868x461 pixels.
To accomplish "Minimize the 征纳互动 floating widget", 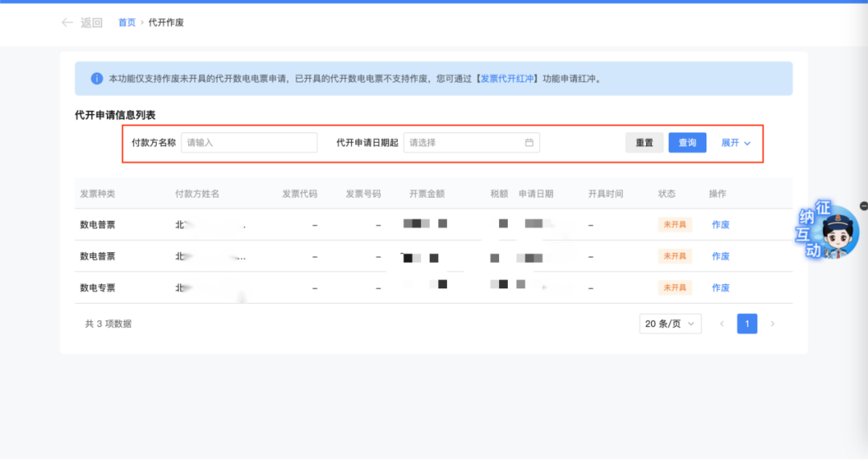I will click(864, 206).
